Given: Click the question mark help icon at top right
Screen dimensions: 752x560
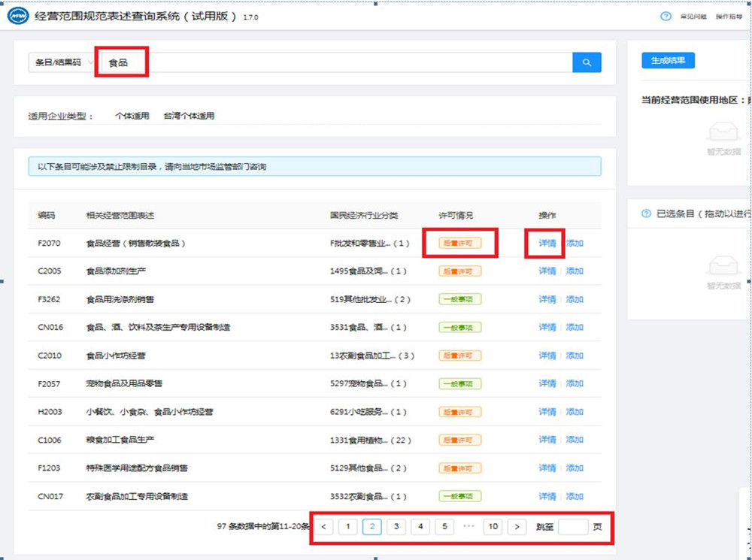Looking at the screenshot, I should tap(666, 17).
